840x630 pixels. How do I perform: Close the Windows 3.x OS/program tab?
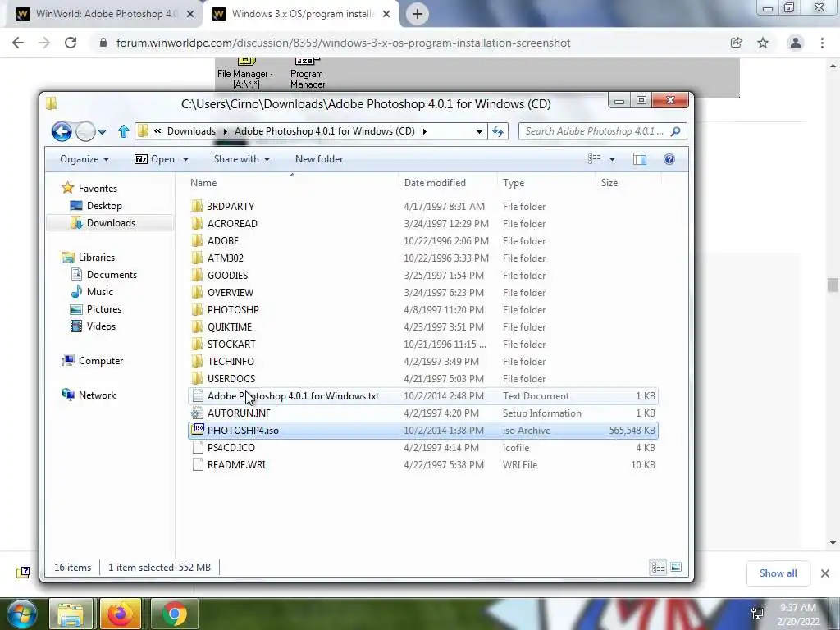point(386,14)
